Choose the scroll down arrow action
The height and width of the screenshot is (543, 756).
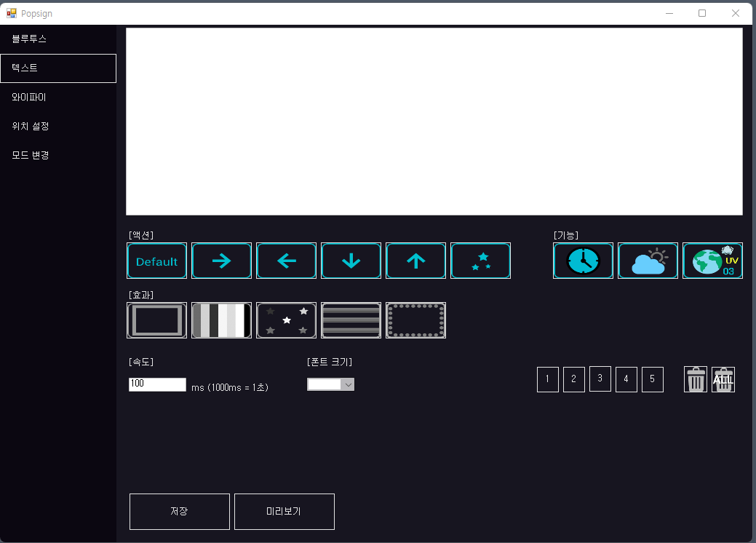[x=351, y=261]
